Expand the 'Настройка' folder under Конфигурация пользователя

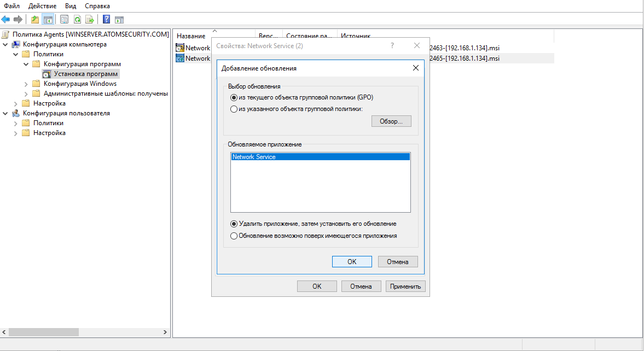pos(16,132)
